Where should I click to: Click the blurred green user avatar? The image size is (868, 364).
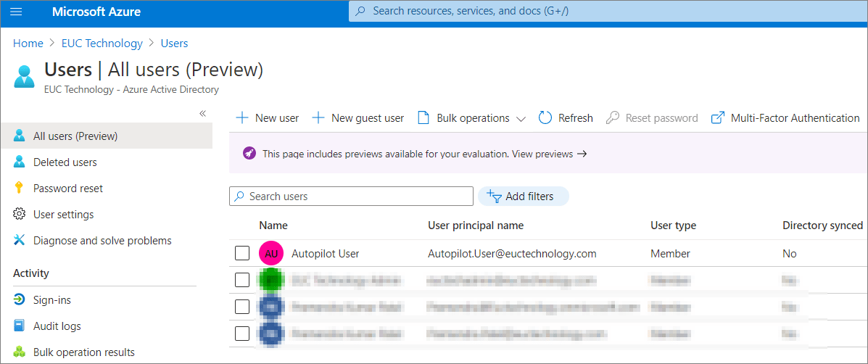271,280
